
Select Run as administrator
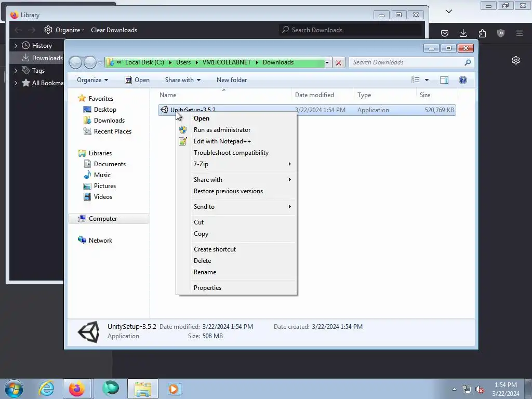click(x=222, y=130)
